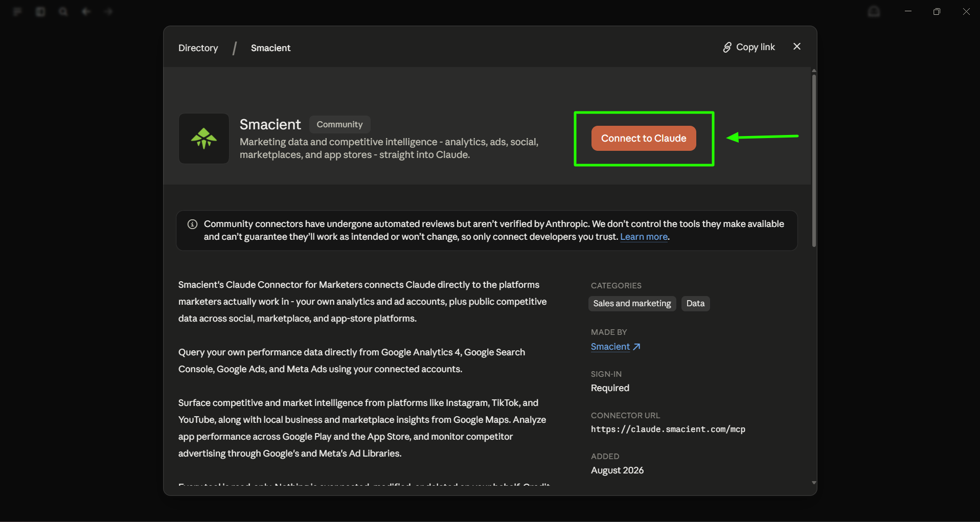Click the connector URL https://claude.smacient.com/mcp
Viewport: 980px width, 522px height.
coord(668,429)
